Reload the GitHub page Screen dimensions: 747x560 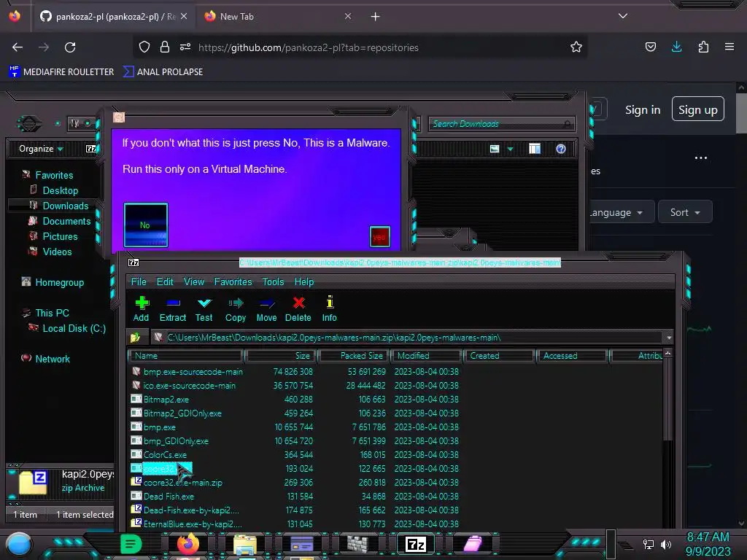70,47
